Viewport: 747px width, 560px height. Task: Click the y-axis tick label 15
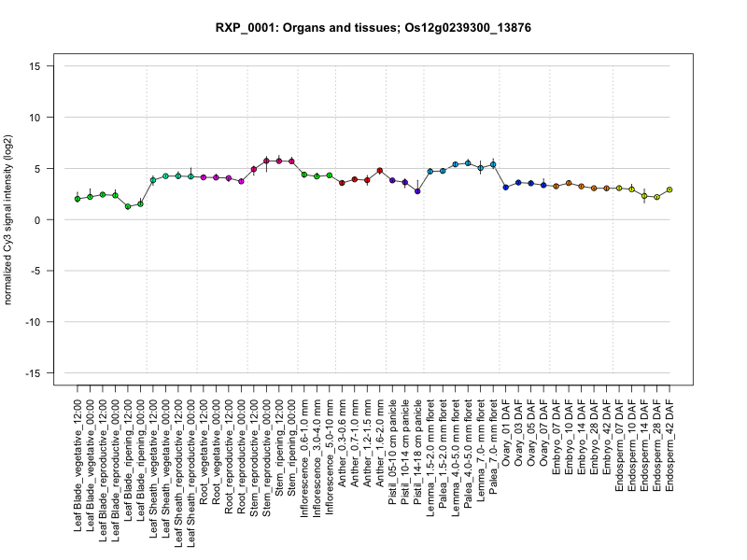pos(35,66)
